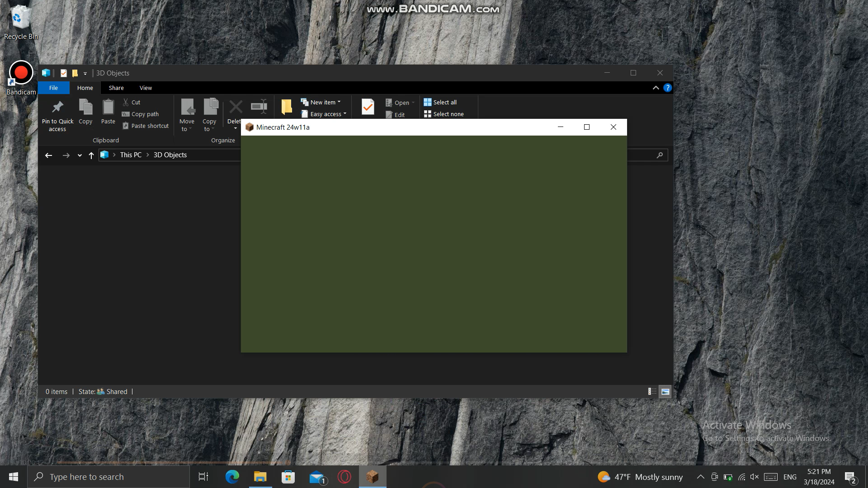Viewport: 868px width, 488px height.
Task: Switch to large icons view in status bar
Action: (x=665, y=391)
